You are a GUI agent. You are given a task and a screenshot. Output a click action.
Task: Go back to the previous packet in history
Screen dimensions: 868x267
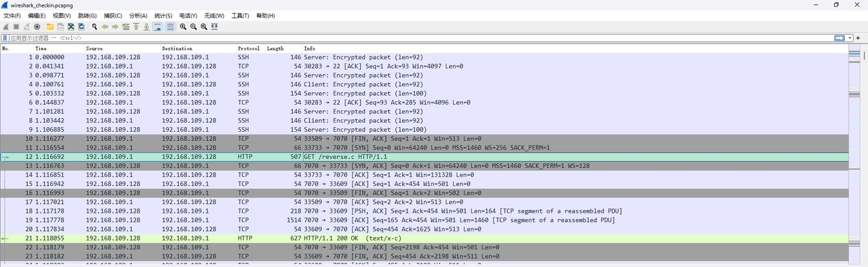pyautogui.click(x=105, y=26)
